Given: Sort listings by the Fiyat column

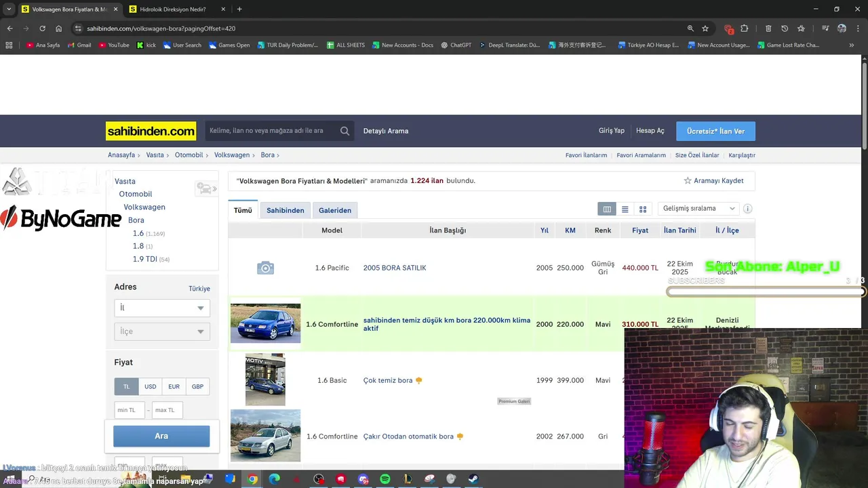Looking at the screenshot, I should pos(640,230).
